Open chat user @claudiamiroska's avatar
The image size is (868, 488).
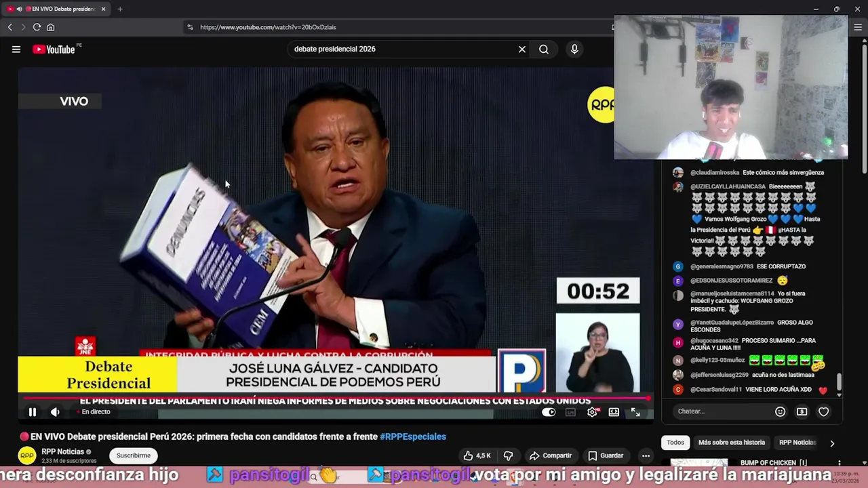coord(677,172)
